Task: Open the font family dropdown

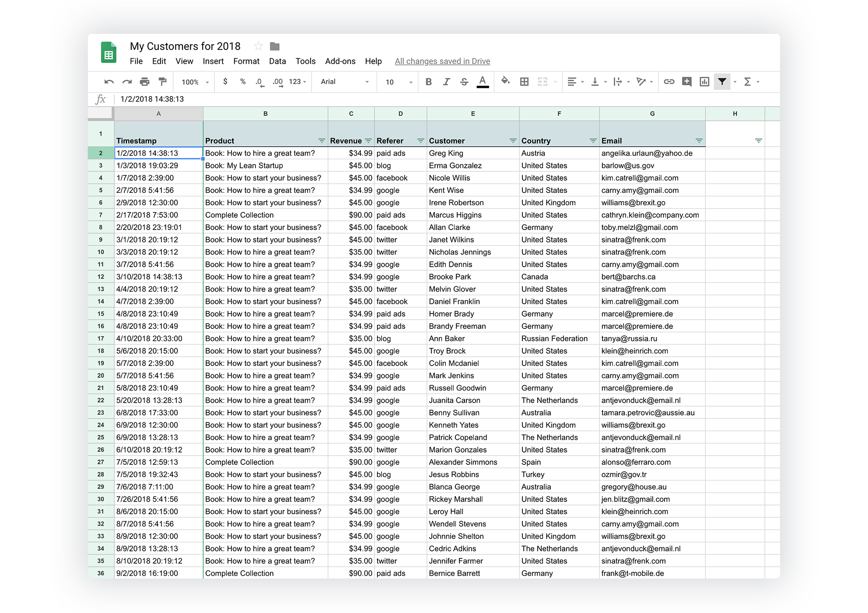Action: point(344,82)
